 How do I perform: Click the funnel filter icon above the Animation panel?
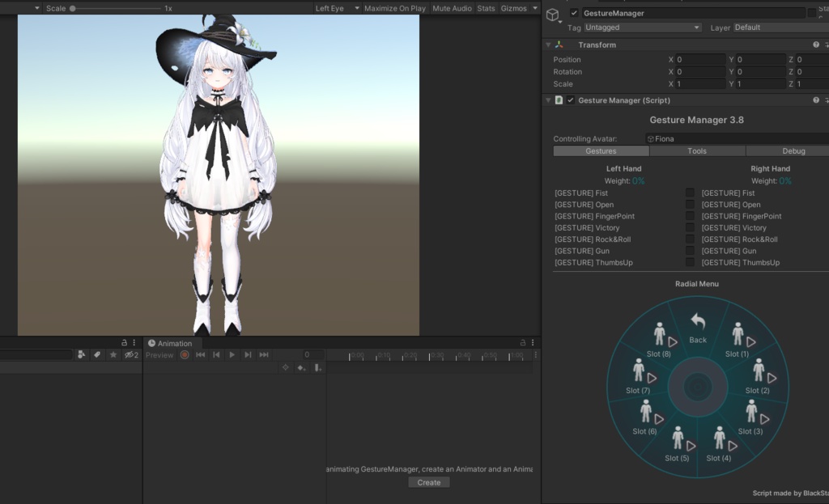[x=82, y=354]
